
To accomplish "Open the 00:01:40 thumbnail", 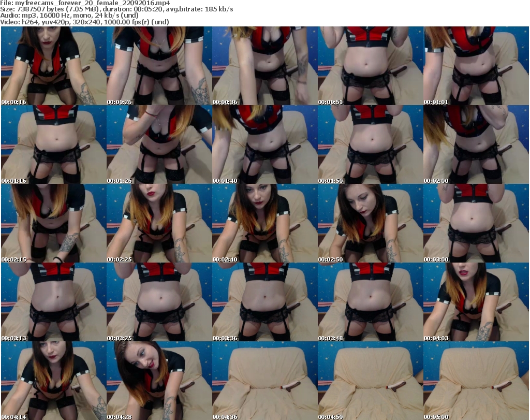I will click(x=264, y=144).
